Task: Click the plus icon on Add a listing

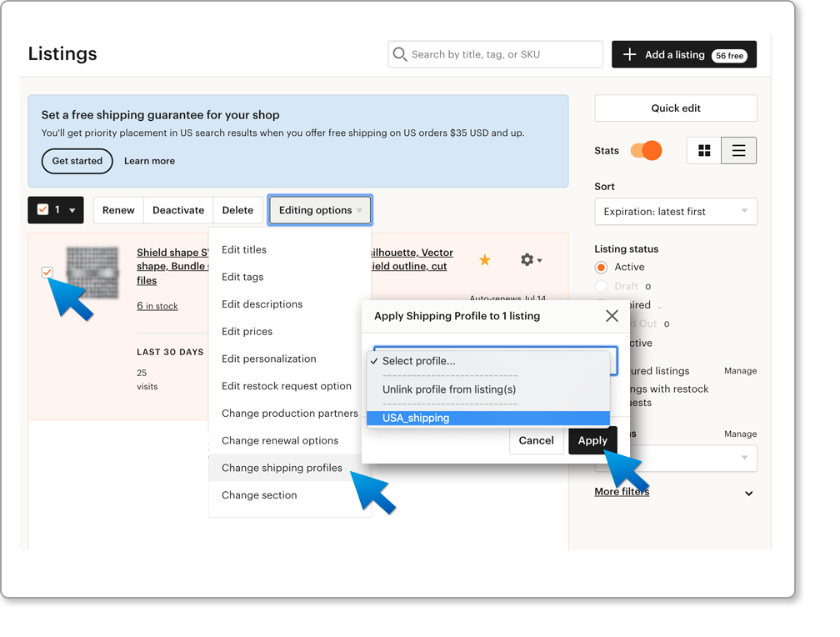Action: [x=628, y=54]
